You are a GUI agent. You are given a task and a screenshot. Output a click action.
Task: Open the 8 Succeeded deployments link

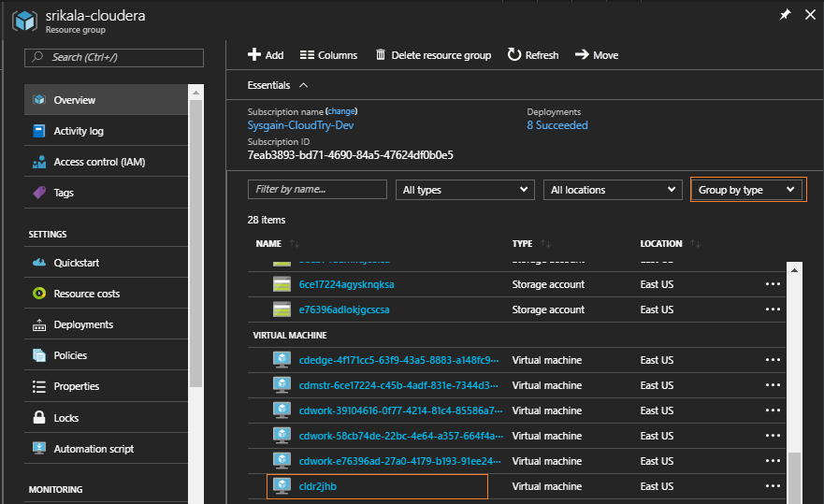tap(557, 125)
